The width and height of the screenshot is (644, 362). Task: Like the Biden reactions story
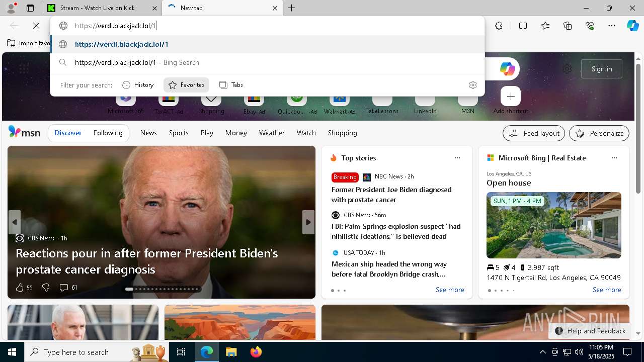[24, 288]
